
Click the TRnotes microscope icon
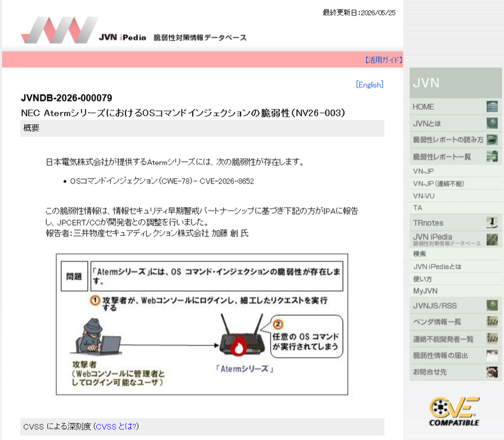[492, 223]
